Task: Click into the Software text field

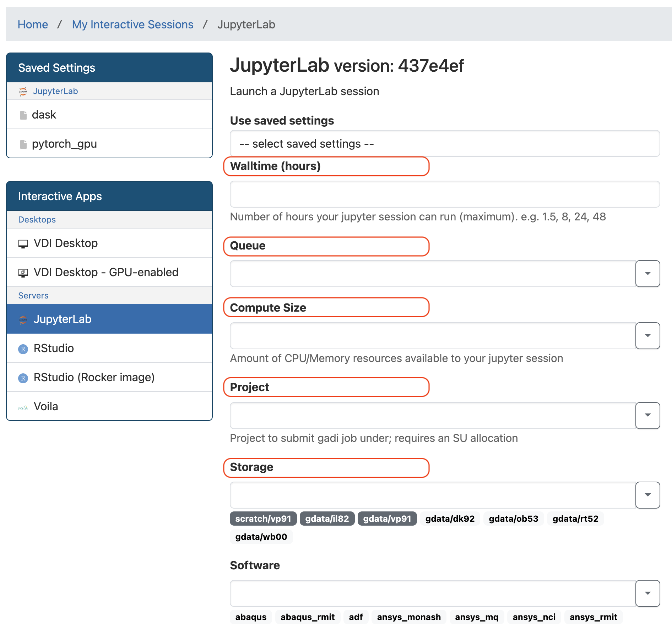Action: (x=433, y=593)
